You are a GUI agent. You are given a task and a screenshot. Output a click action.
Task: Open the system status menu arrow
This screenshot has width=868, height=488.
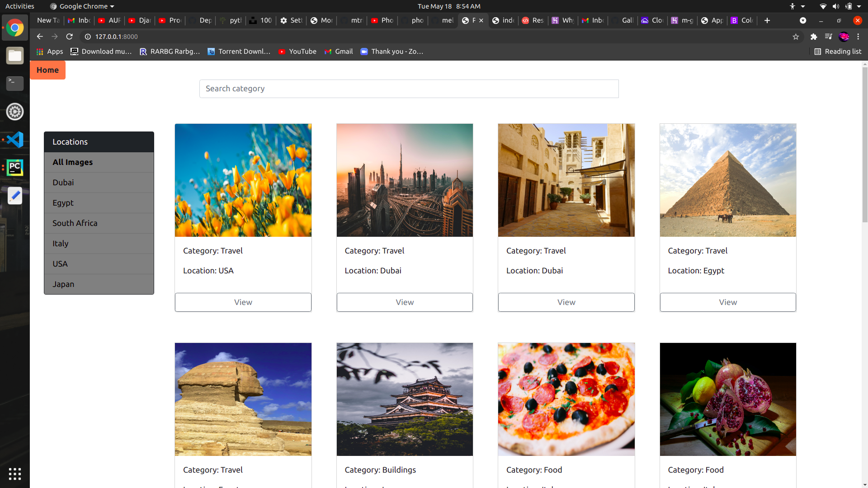click(x=859, y=6)
